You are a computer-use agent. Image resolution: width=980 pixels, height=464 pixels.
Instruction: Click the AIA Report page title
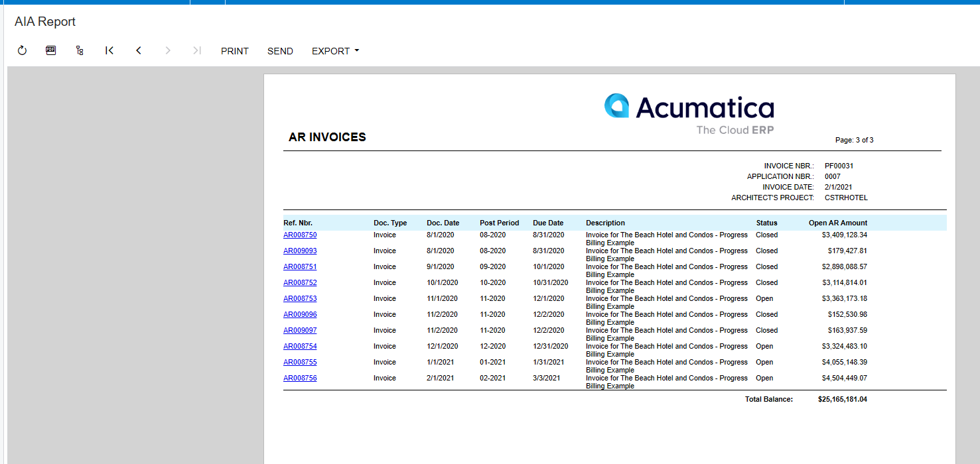(x=45, y=21)
